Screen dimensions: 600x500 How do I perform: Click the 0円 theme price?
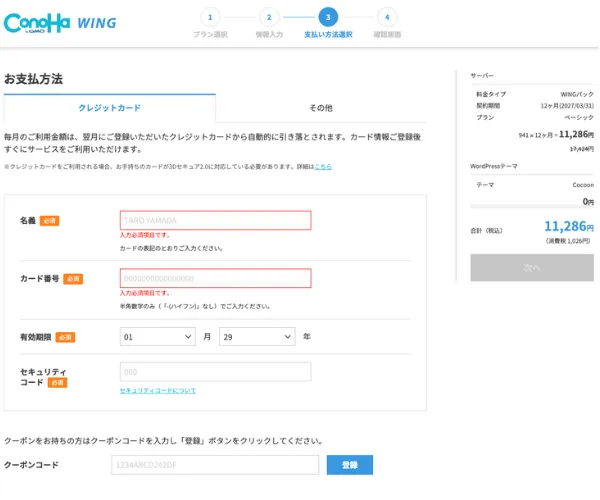pyautogui.click(x=588, y=202)
